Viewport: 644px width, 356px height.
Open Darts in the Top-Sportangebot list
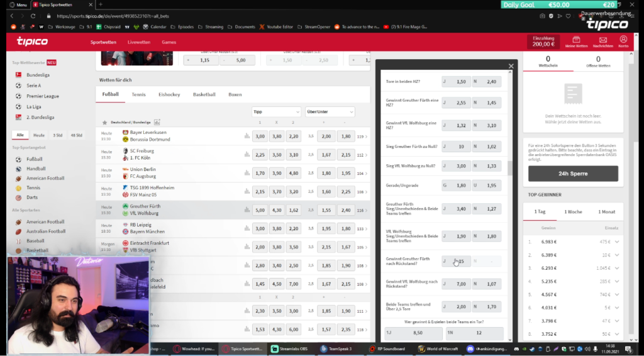click(32, 197)
